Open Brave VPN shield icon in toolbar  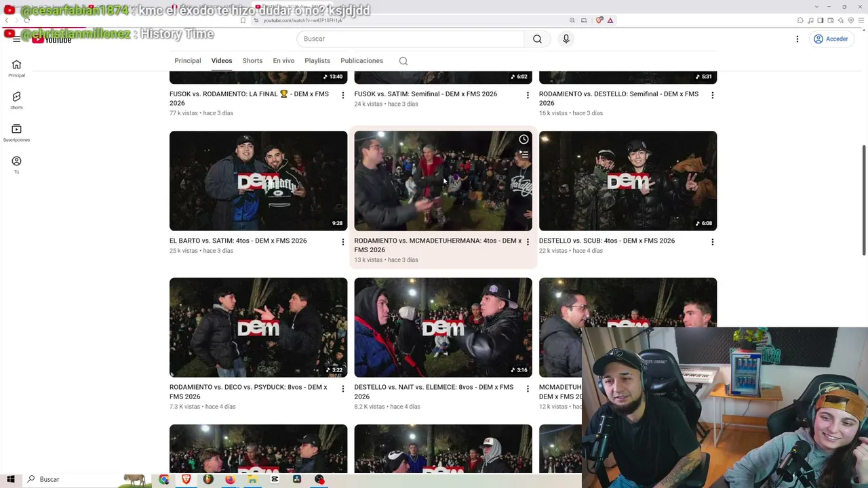pyautogui.click(x=852, y=20)
